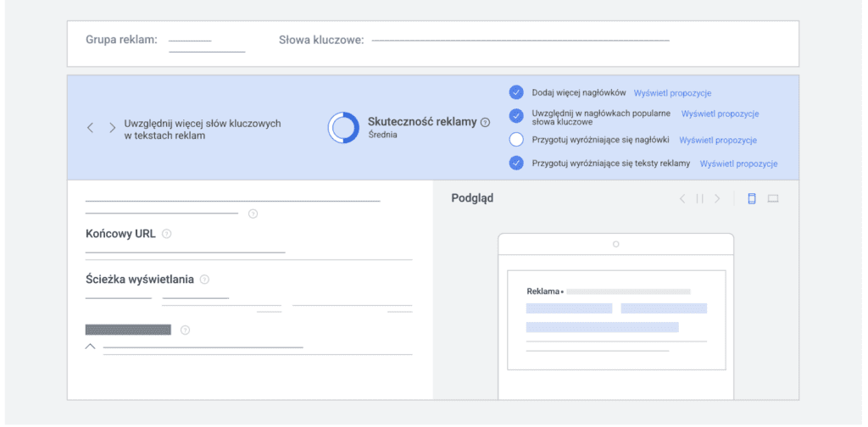
Task: Check the Przygotuj wyróżniające się nagłówki circle
Action: pyautogui.click(x=516, y=140)
